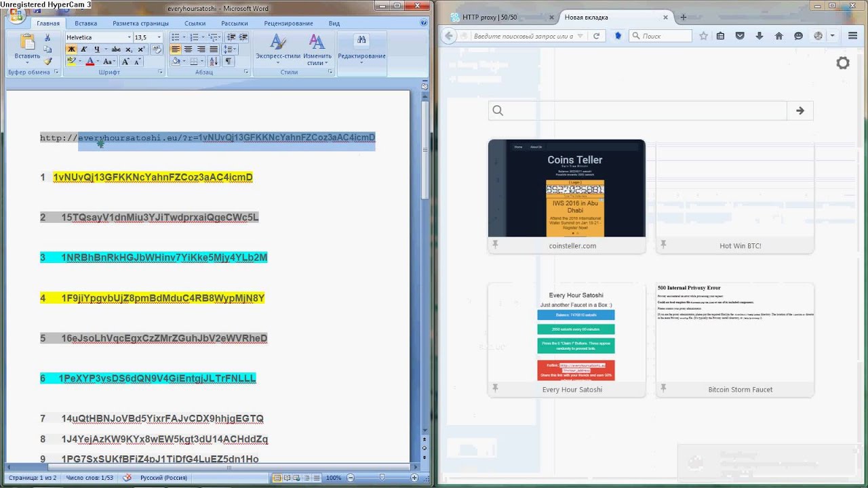Click the Paste (Вставить) clipboard icon in Word

[27, 43]
